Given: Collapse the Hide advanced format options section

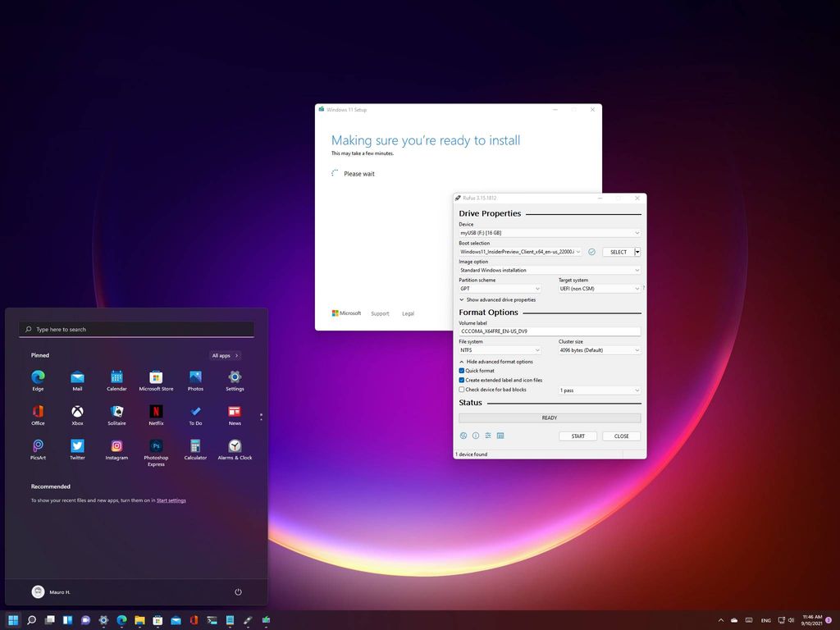Looking at the screenshot, I should 499,361.
